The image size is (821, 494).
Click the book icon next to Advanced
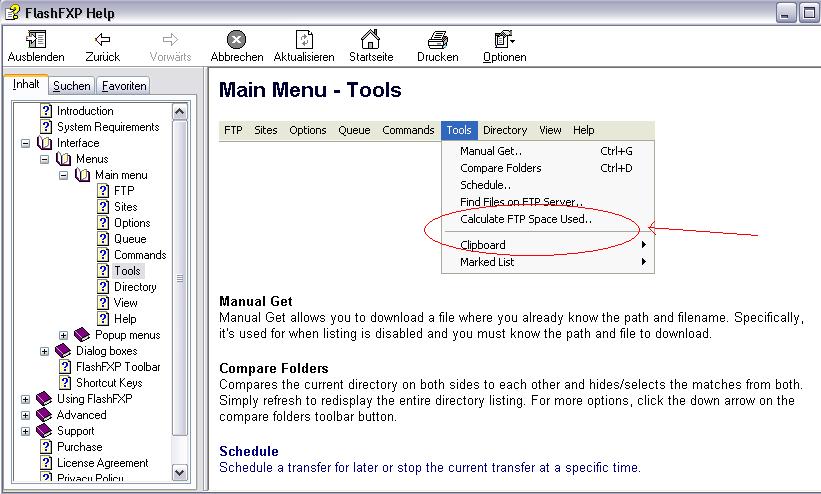point(44,415)
